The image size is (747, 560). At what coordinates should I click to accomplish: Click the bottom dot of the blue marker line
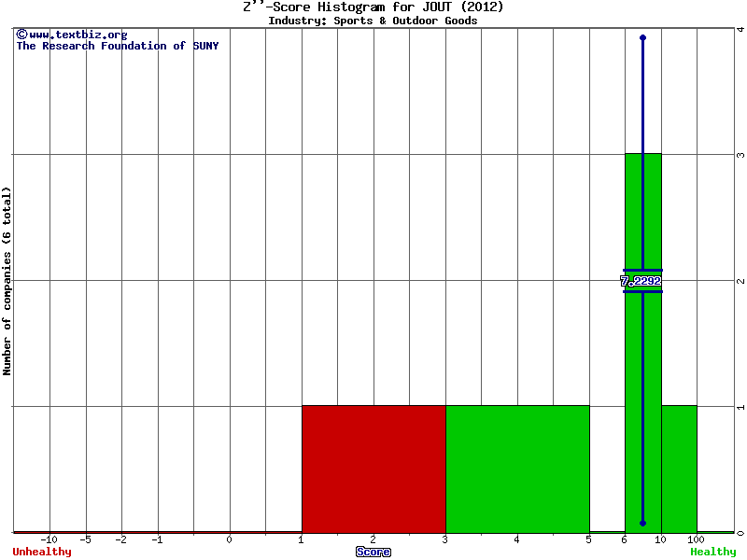(x=642, y=523)
